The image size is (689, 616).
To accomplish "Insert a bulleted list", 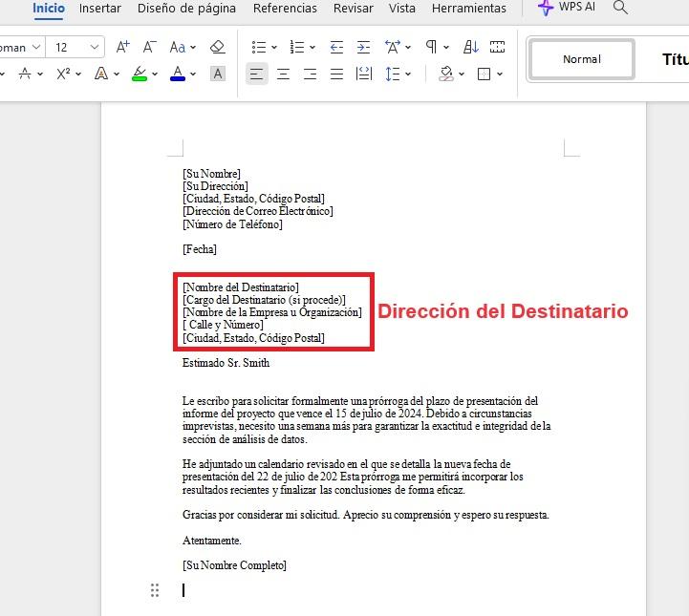I will pyautogui.click(x=259, y=47).
